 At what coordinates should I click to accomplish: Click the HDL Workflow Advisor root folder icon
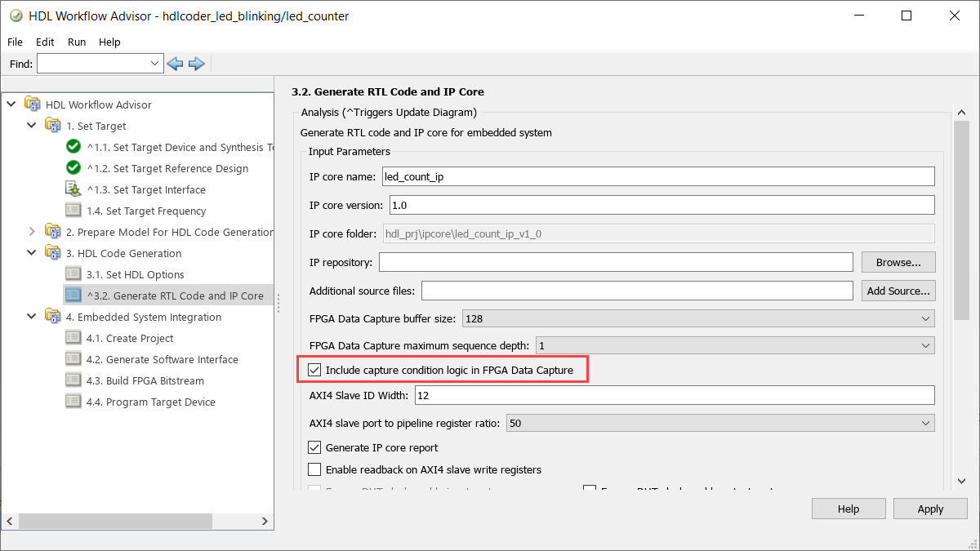tap(30, 104)
